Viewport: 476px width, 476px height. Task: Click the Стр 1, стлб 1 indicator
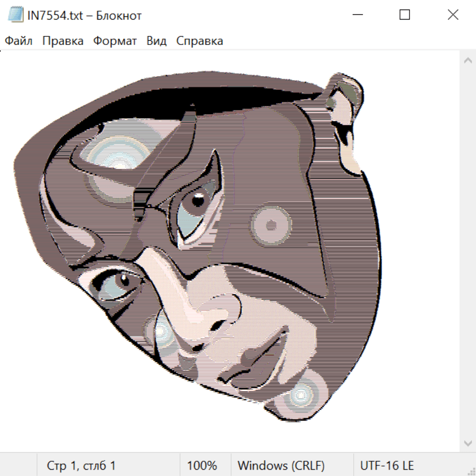point(81,466)
